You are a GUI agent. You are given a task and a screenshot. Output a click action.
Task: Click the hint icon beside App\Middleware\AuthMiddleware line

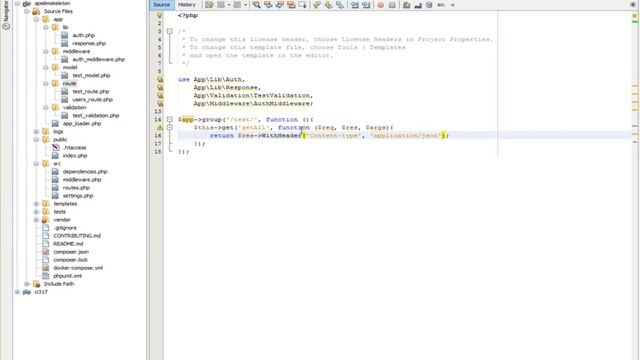tap(160, 104)
